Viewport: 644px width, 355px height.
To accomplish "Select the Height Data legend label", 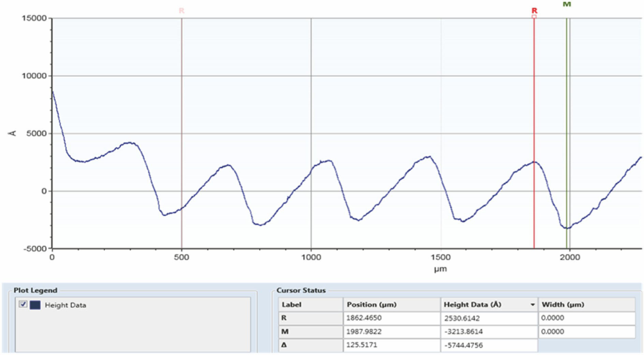I will (x=65, y=305).
